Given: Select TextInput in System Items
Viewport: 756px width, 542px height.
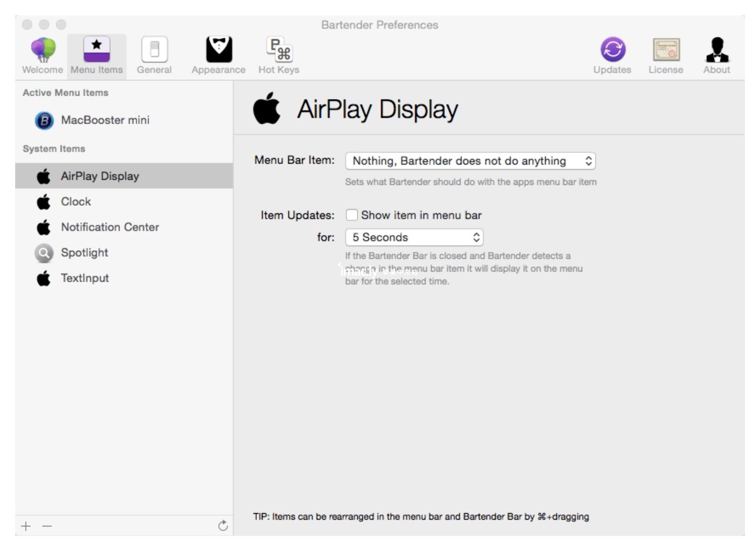Looking at the screenshot, I should click(x=124, y=278).
